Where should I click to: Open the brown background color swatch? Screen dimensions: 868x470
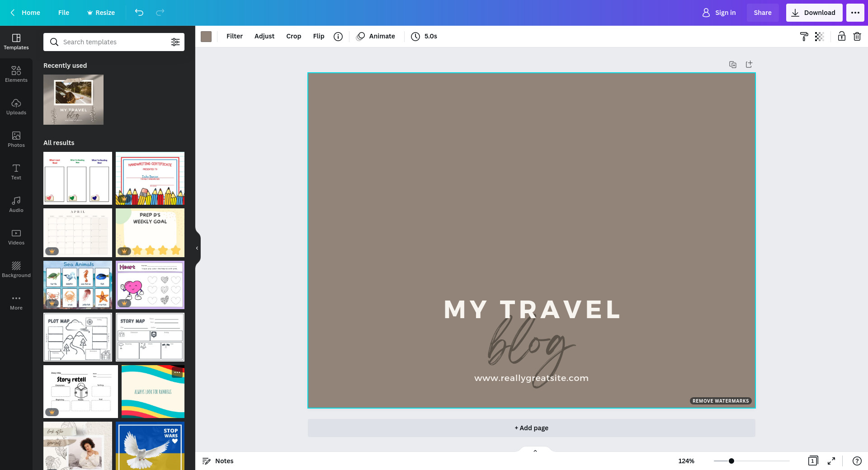point(206,37)
